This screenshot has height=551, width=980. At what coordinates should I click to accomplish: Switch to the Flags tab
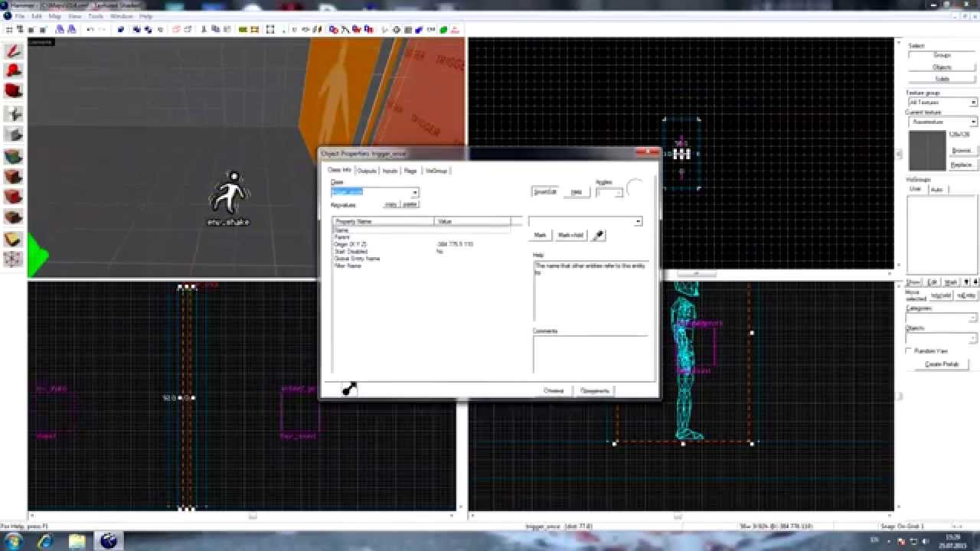[410, 171]
